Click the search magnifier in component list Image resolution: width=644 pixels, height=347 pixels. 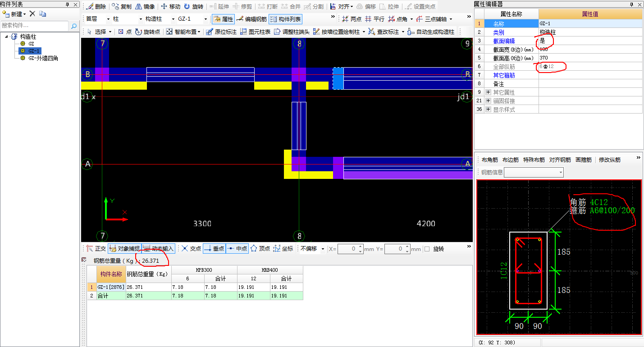coord(74,26)
